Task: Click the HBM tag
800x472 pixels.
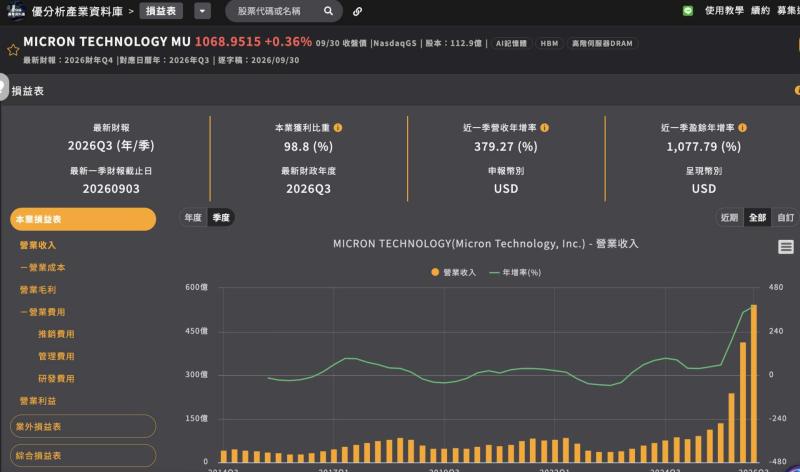Action: click(x=549, y=43)
